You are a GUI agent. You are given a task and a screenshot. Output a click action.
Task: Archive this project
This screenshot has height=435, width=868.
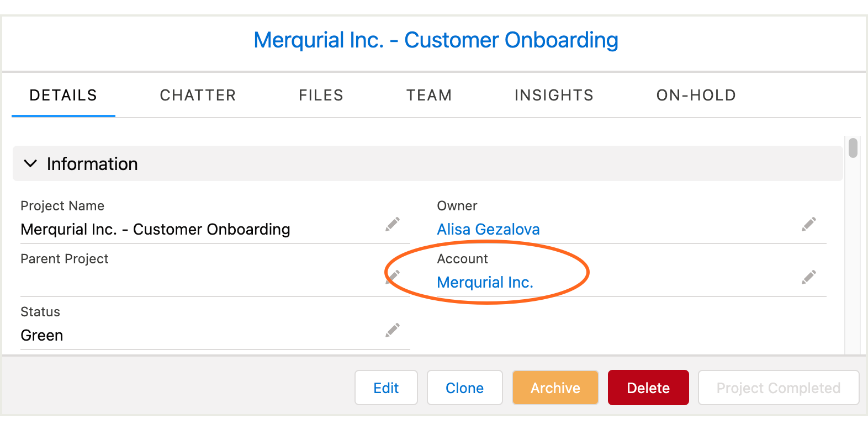pos(555,388)
